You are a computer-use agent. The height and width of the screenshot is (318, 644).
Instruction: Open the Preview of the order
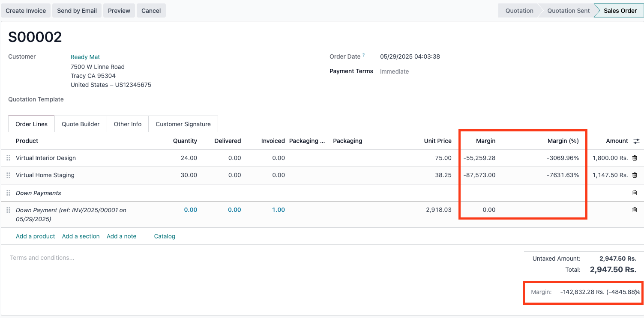pyautogui.click(x=119, y=11)
